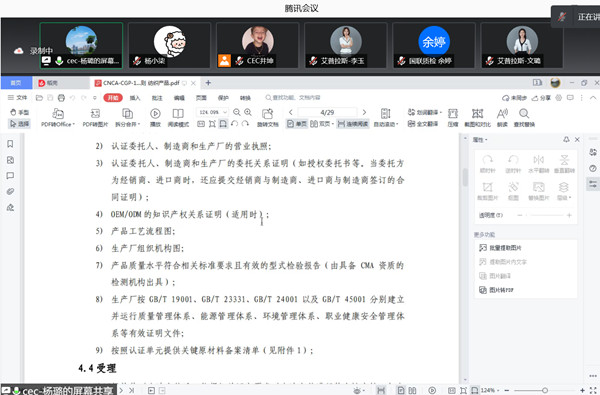Click the eye protection icon in status bar
Screen dimensions: 600x395
[357, 390]
